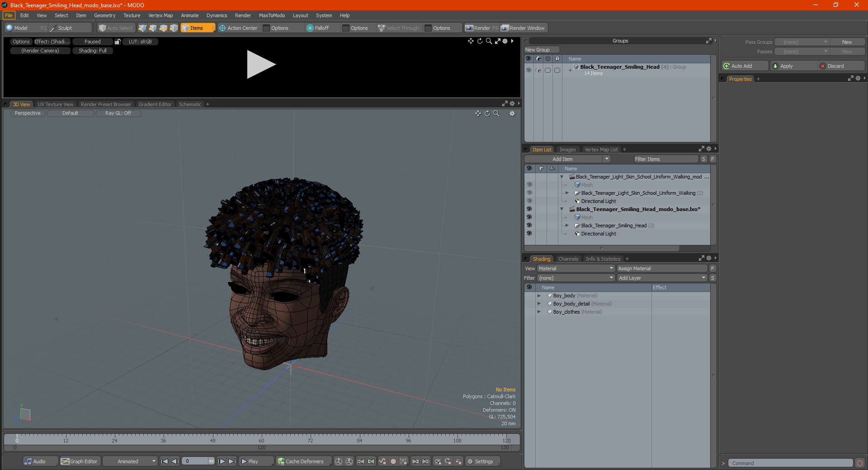Unlock the preview render lock icon

click(118, 42)
